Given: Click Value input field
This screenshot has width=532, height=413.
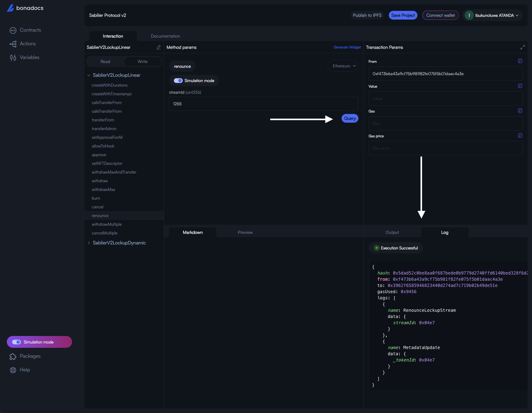Looking at the screenshot, I should click(x=445, y=98).
